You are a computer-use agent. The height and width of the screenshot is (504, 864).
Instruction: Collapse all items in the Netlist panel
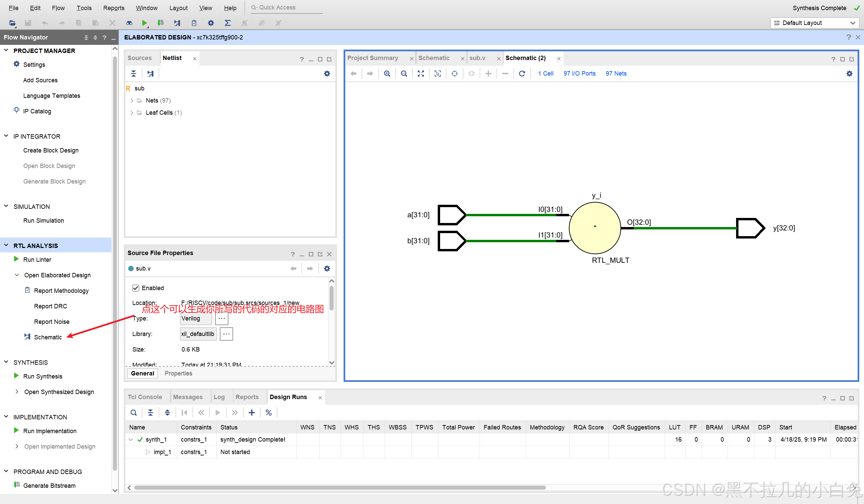coord(134,73)
